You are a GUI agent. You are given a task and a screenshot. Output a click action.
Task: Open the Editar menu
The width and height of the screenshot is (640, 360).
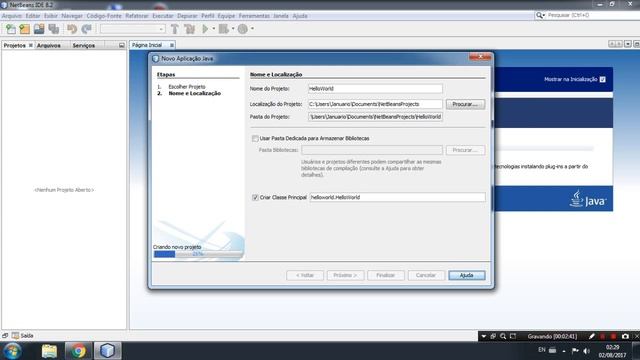pyautogui.click(x=33, y=16)
